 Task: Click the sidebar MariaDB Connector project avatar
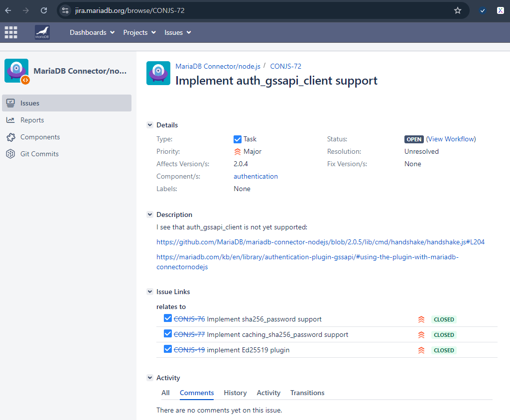point(16,71)
